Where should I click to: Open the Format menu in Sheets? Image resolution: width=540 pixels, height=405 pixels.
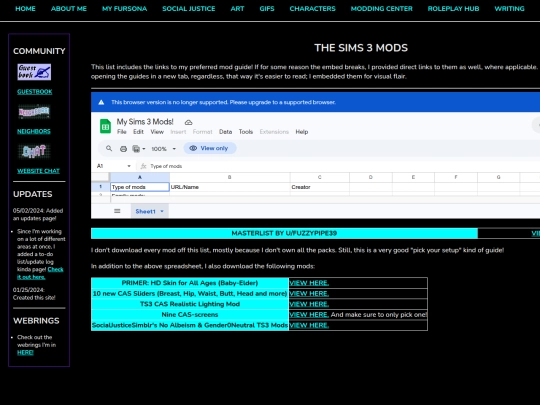tap(202, 132)
